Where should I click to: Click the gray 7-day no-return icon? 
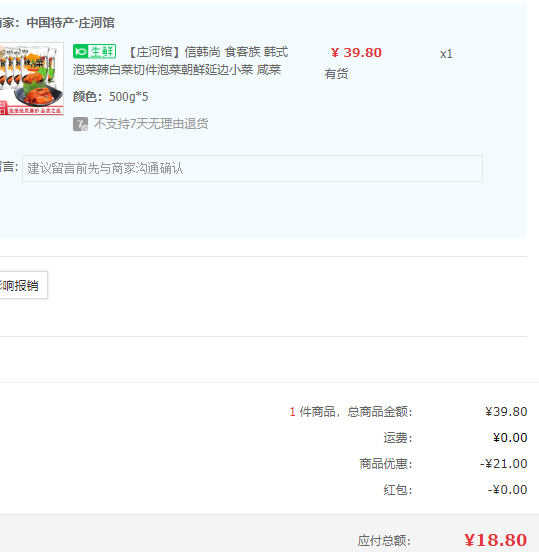pos(80,124)
